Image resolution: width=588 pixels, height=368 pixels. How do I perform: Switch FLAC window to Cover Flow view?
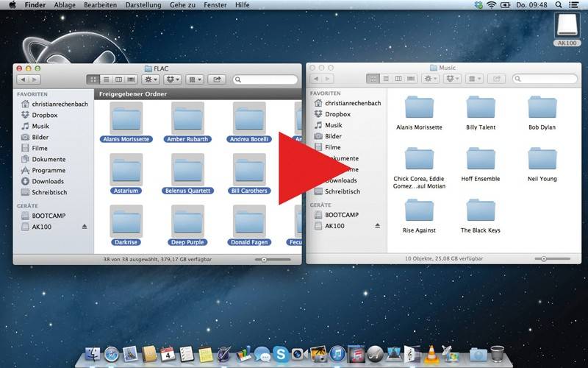(x=131, y=79)
